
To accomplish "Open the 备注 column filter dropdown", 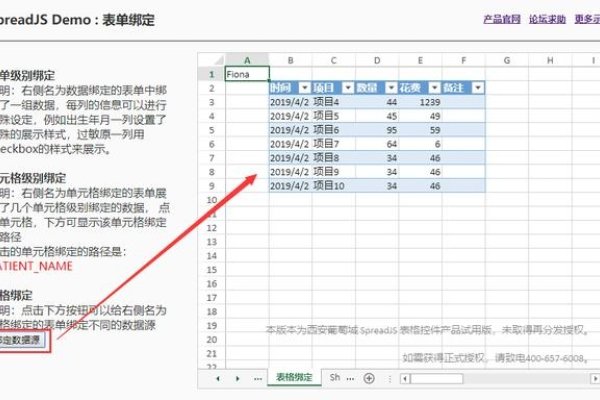I will point(478,88).
